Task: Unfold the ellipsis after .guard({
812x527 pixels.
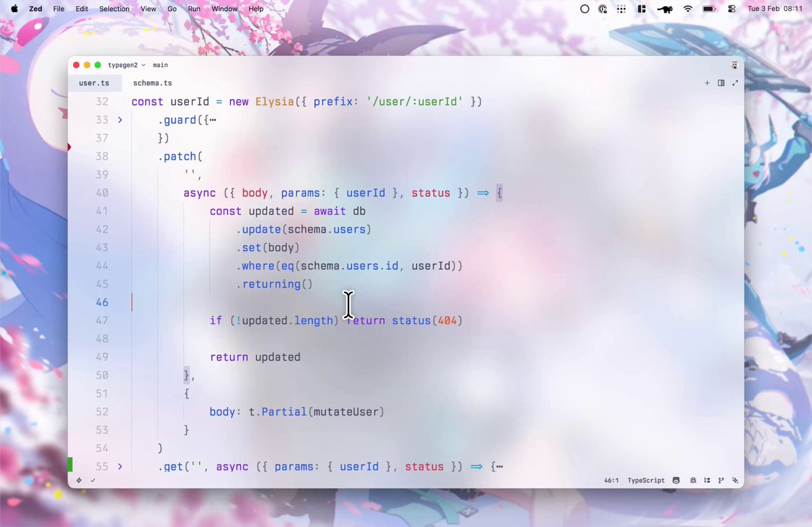Action: (212, 120)
